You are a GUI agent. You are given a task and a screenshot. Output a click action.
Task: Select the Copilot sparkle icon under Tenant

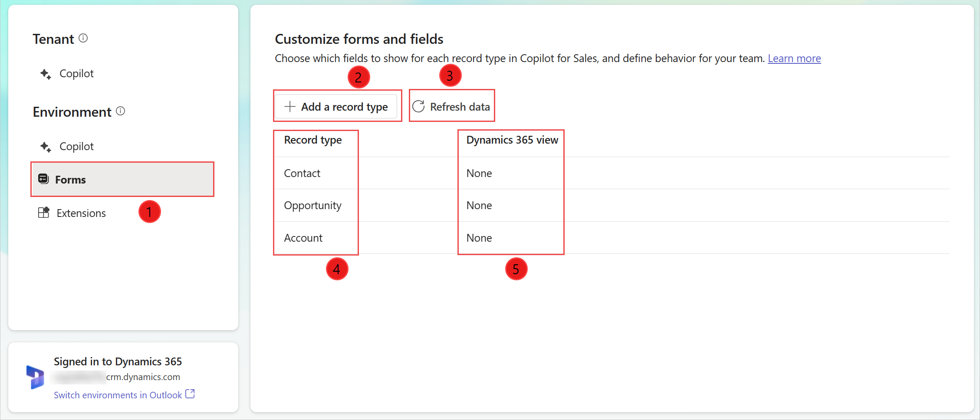45,74
